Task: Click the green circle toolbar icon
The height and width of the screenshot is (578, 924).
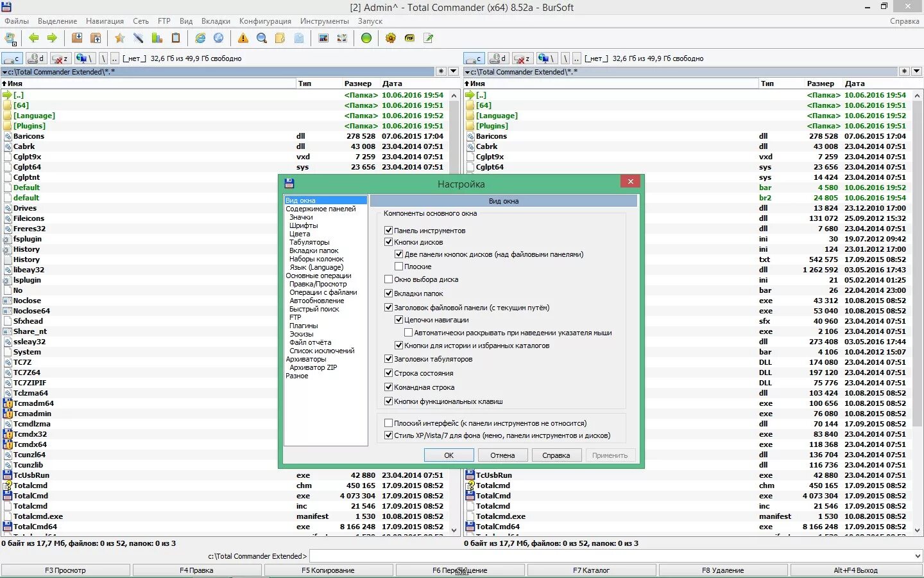Action: (x=366, y=38)
